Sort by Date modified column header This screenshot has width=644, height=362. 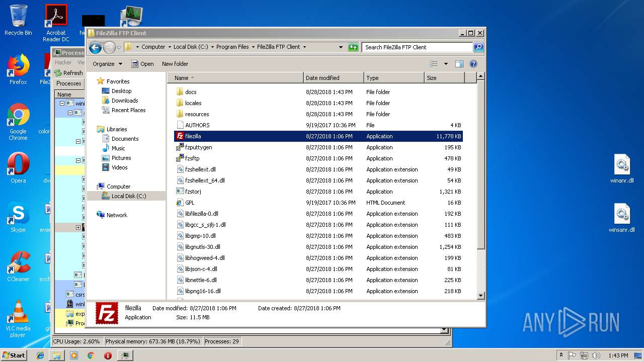[x=334, y=78]
